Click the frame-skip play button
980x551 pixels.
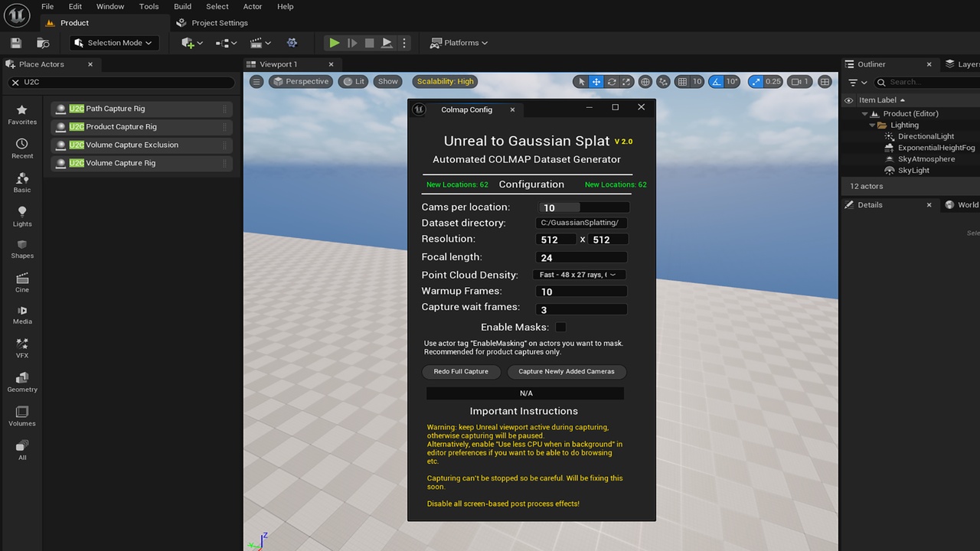pyautogui.click(x=352, y=43)
